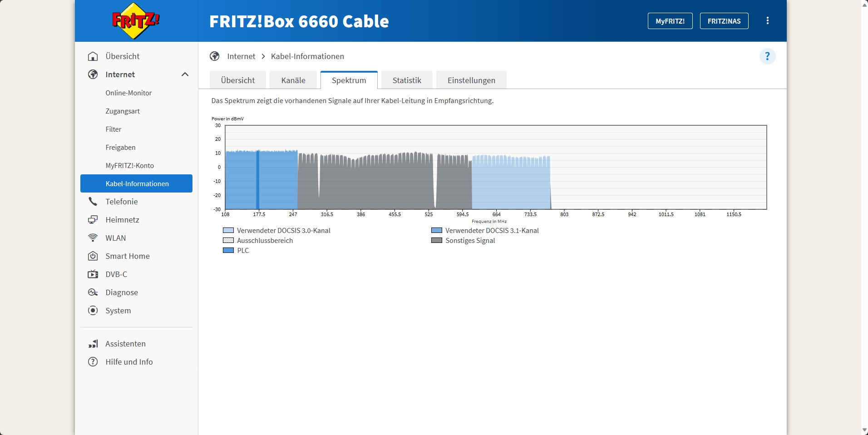Select the DVB-C television icon
The height and width of the screenshot is (435, 868).
pos(93,274)
